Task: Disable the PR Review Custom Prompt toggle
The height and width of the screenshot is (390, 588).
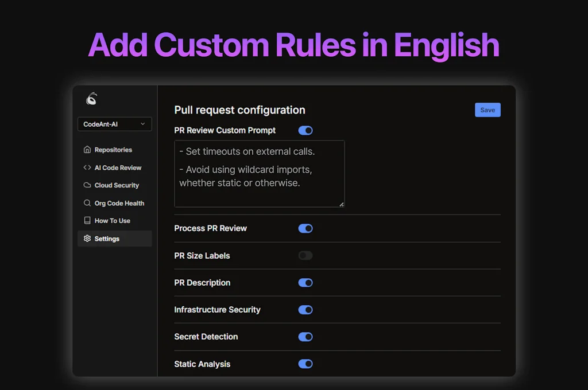Action: click(305, 130)
